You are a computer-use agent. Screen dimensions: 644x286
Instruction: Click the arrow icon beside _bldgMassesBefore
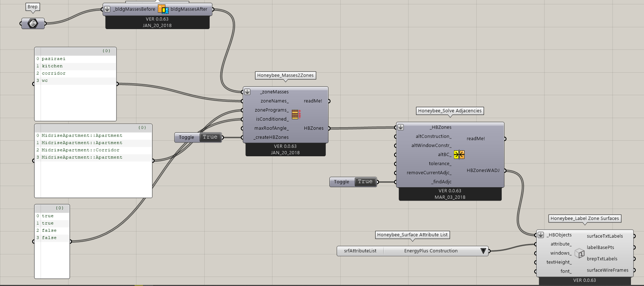pyautogui.click(x=107, y=9)
